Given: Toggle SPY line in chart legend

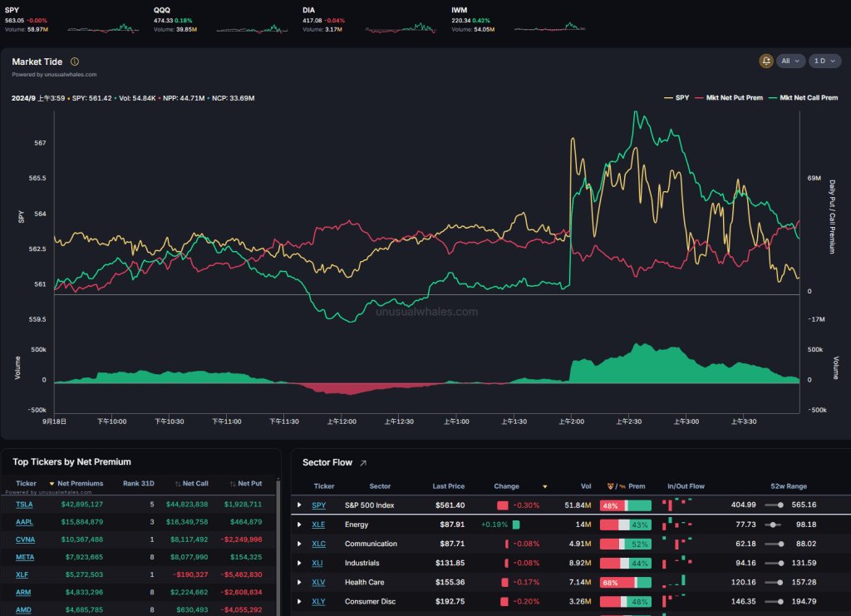Looking at the screenshot, I should (676, 97).
